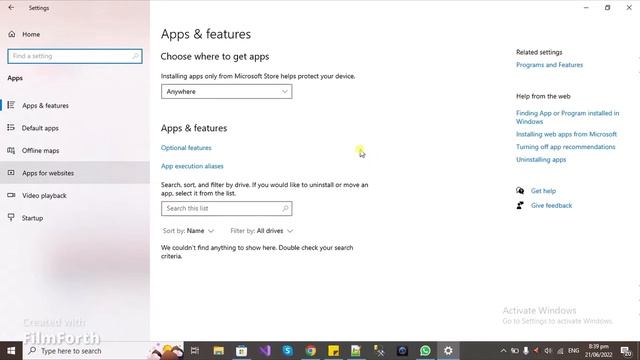Viewport: 640px width, 360px height.
Task: Click the Settings gear taskbar icon
Action: pos(448,351)
